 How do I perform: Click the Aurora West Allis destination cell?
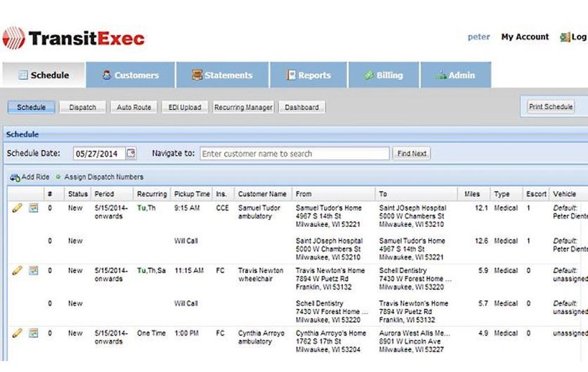(415, 341)
